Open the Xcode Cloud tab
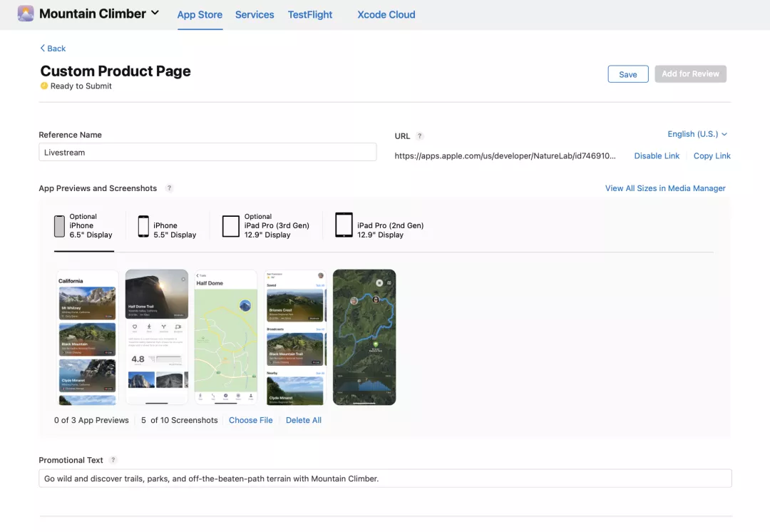The height and width of the screenshot is (532, 770). pyautogui.click(x=386, y=15)
